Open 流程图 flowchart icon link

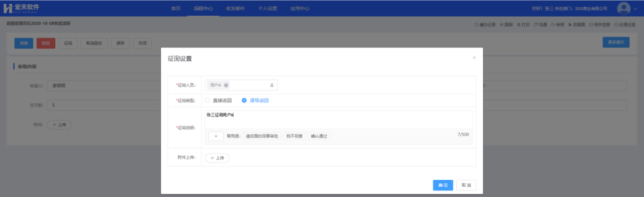point(577,24)
